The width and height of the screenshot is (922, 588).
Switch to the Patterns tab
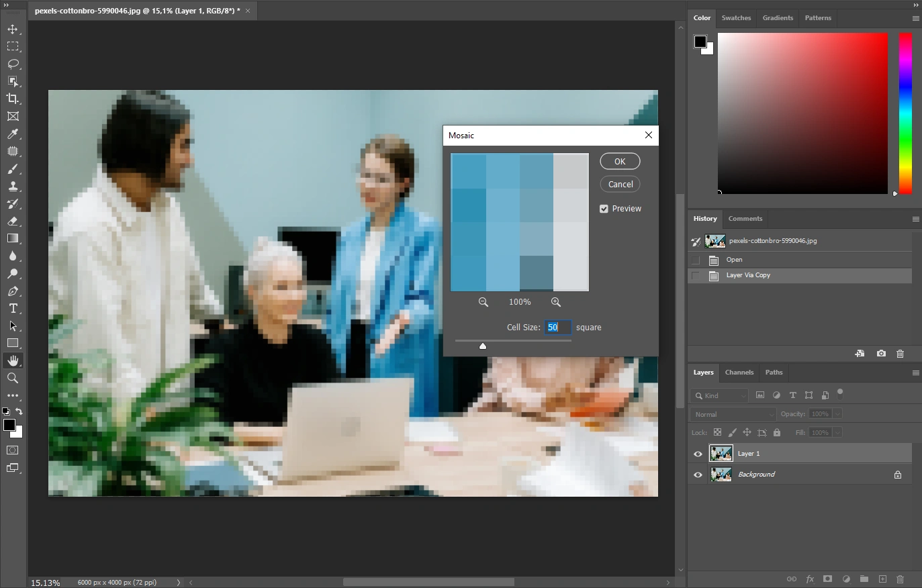(x=818, y=18)
